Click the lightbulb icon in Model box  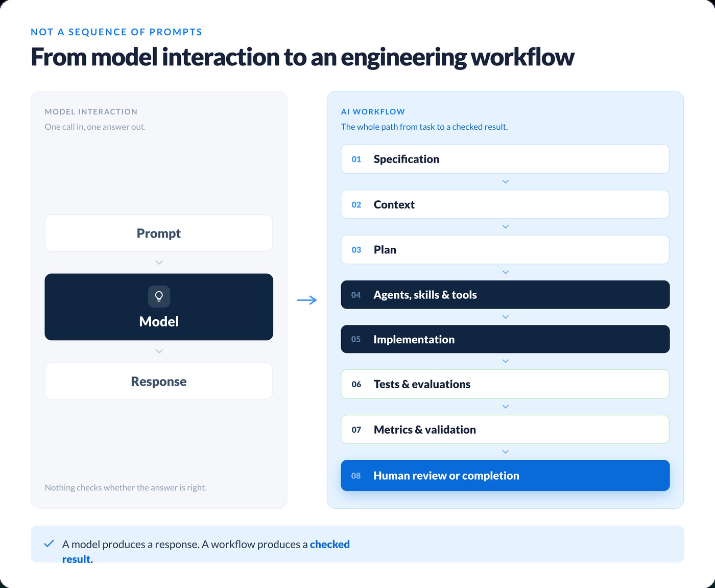pyautogui.click(x=159, y=296)
